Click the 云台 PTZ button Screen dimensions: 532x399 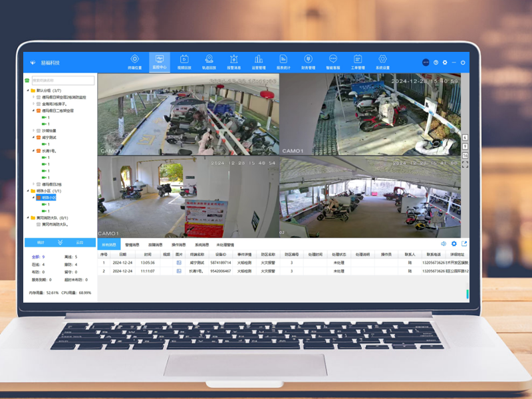tap(79, 242)
